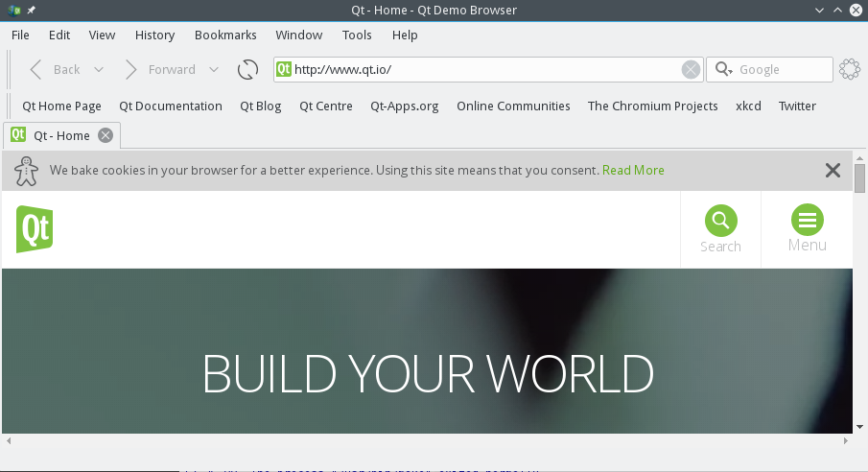
Task: Open the Back history dropdown arrow
Action: 99,70
